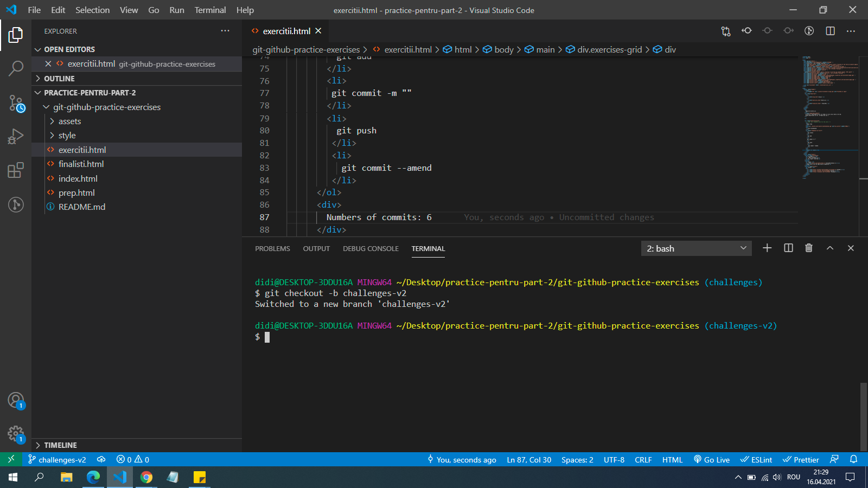Open finalisti.html from the explorer

[81, 164]
